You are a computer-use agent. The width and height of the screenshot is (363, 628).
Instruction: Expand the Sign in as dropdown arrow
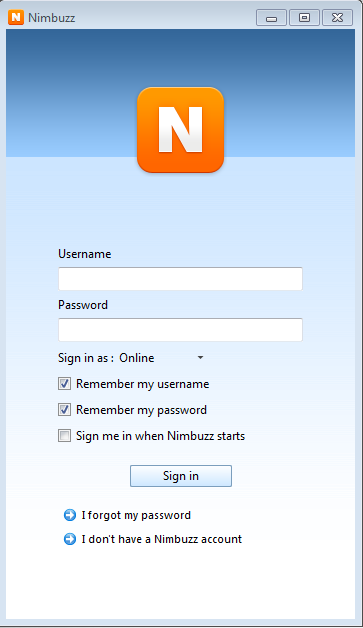pos(200,358)
